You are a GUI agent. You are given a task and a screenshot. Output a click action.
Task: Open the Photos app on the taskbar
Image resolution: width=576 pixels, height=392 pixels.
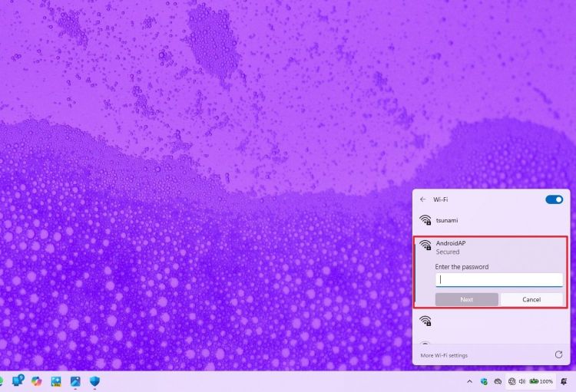(75, 381)
